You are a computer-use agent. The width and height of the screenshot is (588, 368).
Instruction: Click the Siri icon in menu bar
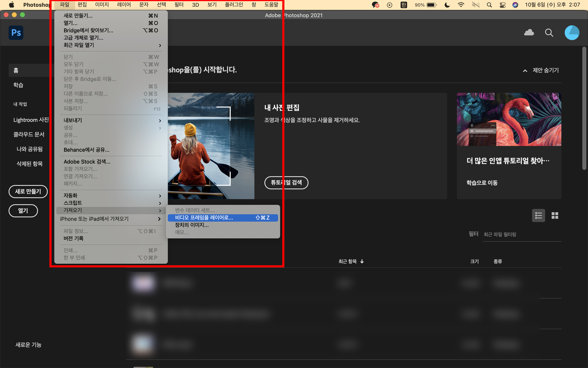tap(515, 5)
